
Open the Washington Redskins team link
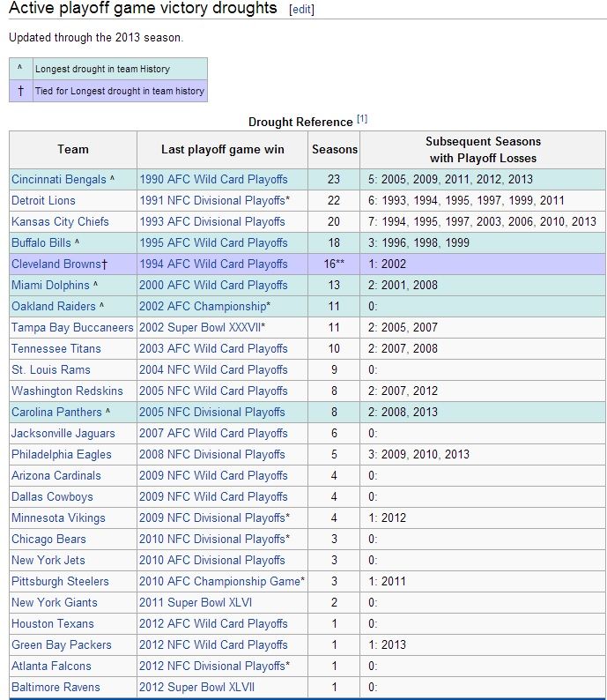67,391
